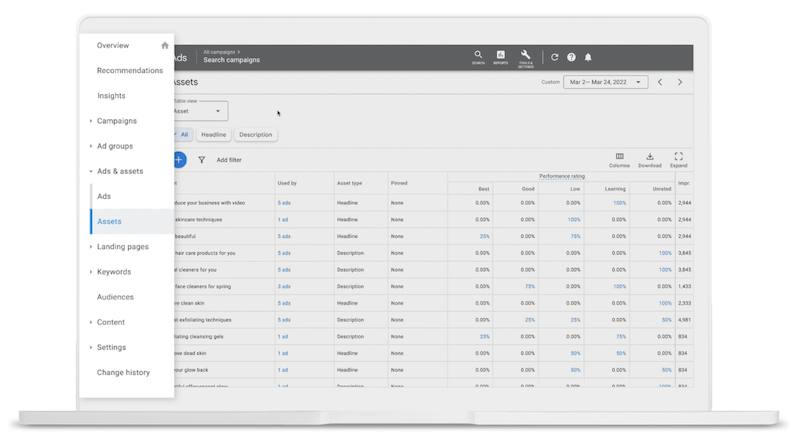
Task: Click the home icon beside Overview
Action: coord(165,45)
